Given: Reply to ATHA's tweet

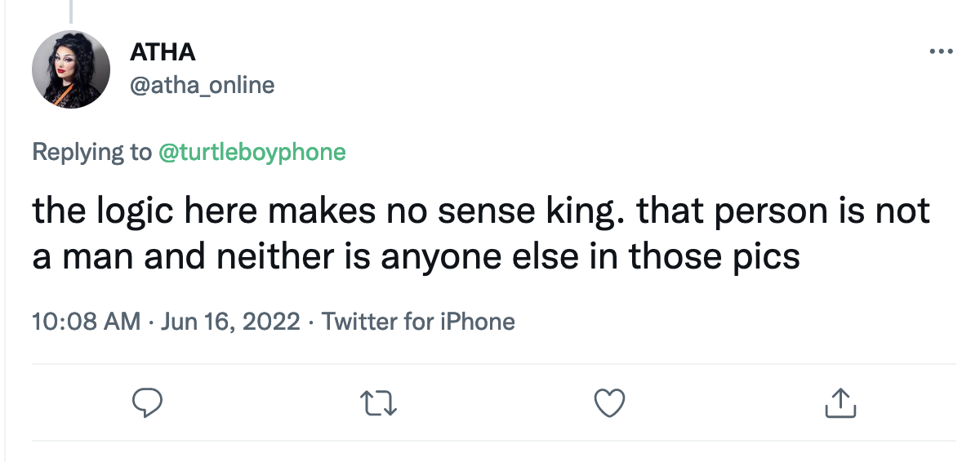Looking at the screenshot, I should point(148,402).
